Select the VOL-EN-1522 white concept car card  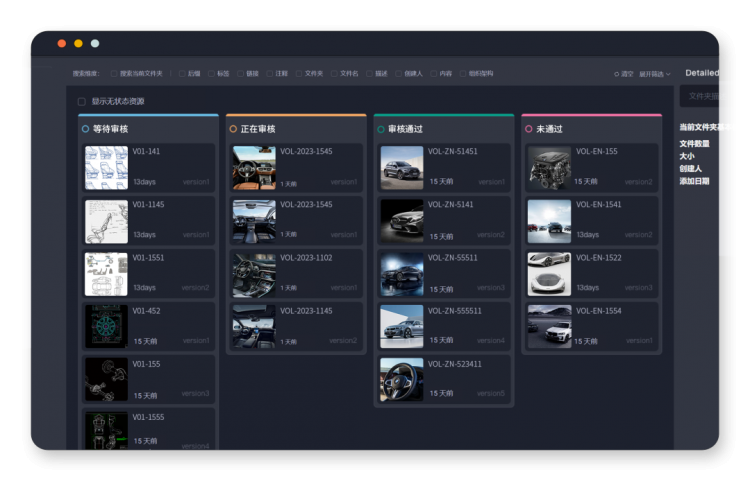592,274
